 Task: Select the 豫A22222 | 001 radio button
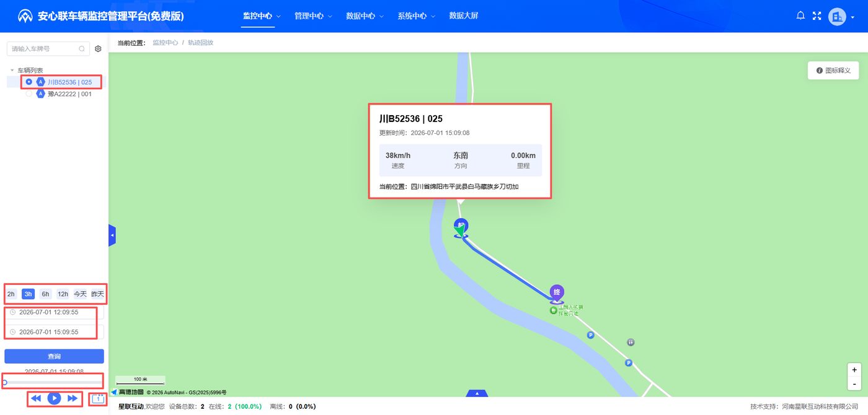pyautogui.click(x=29, y=94)
